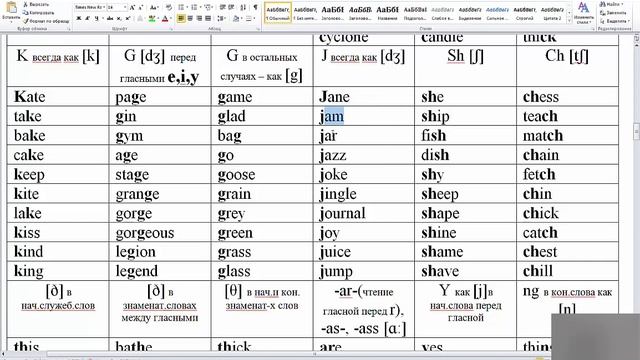Click the word "legend" in the table
The height and width of the screenshot is (360, 640).
136,271
